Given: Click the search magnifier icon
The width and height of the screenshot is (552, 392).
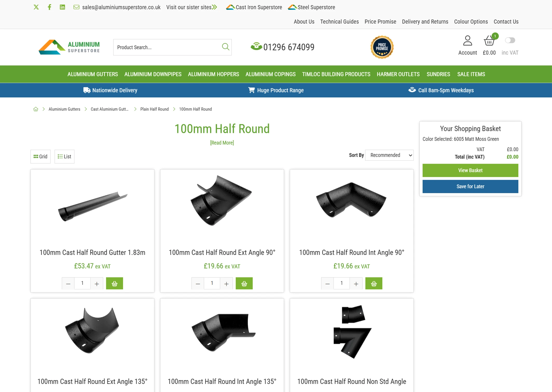Looking at the screenshot, I should coord(225,47).
